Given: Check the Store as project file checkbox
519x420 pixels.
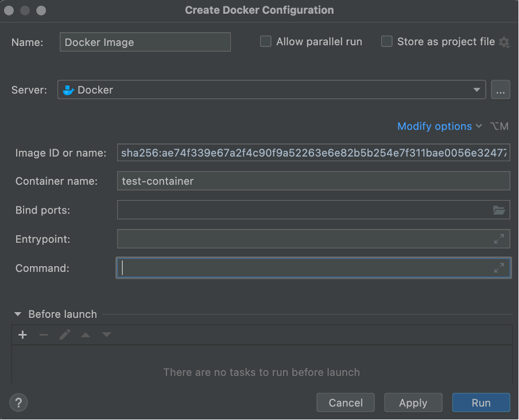Looking at the screenshot, I should (387, 41).
